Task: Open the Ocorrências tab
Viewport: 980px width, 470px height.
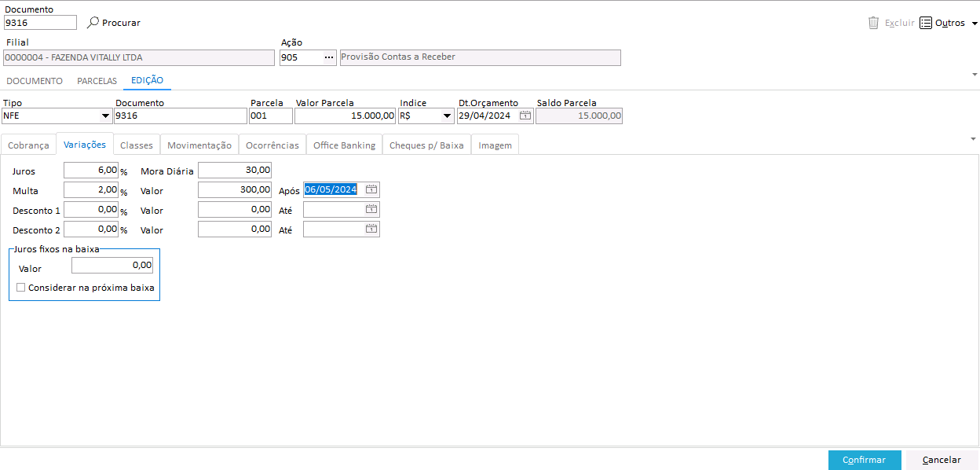Action: 272,145
